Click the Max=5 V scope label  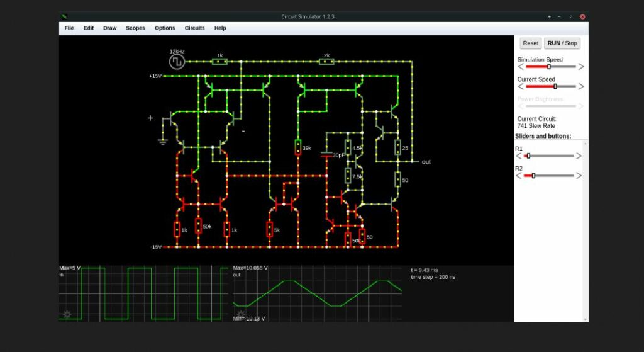(70, 268)
